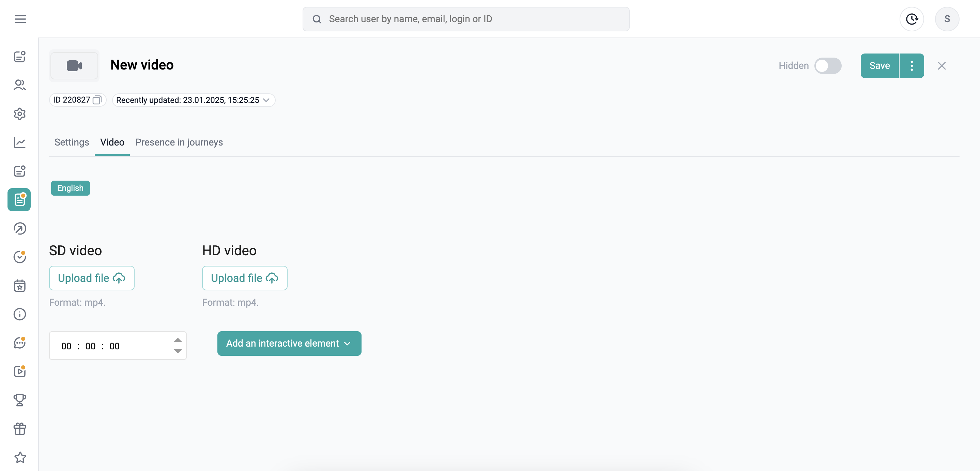This screenshot has width=980, height=471.
Task: Focus the user search field
Action: coord(466,19)
